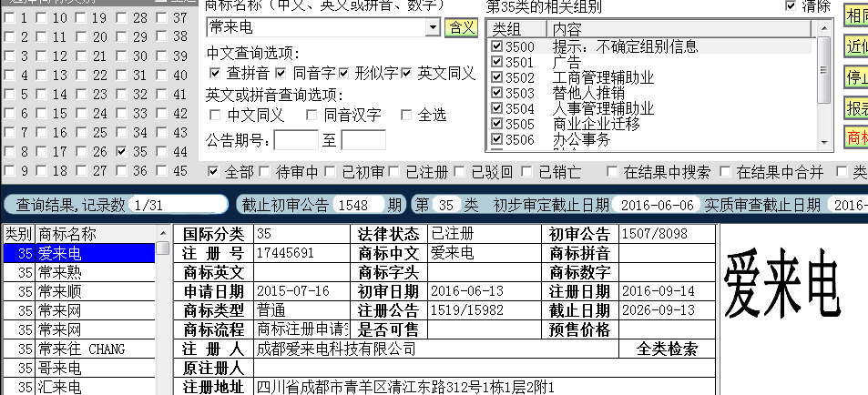The height and width of the screenshot is (395, 868).
Task: Click the 内容 column header
Action: coord(679,29)
